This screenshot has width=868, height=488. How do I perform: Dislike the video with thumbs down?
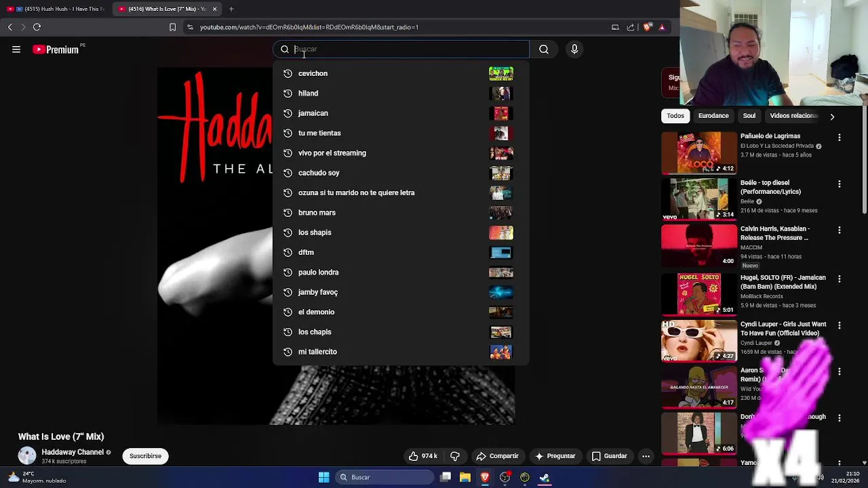point(455,456)
